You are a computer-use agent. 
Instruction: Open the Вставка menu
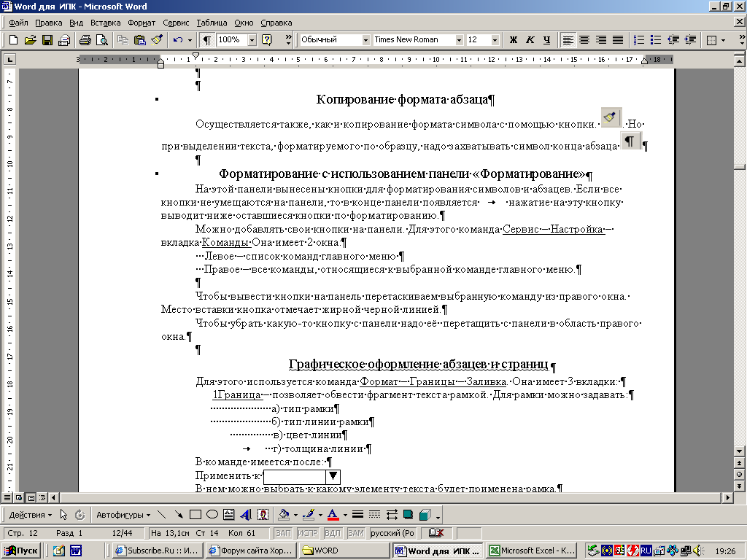[105, 23]
